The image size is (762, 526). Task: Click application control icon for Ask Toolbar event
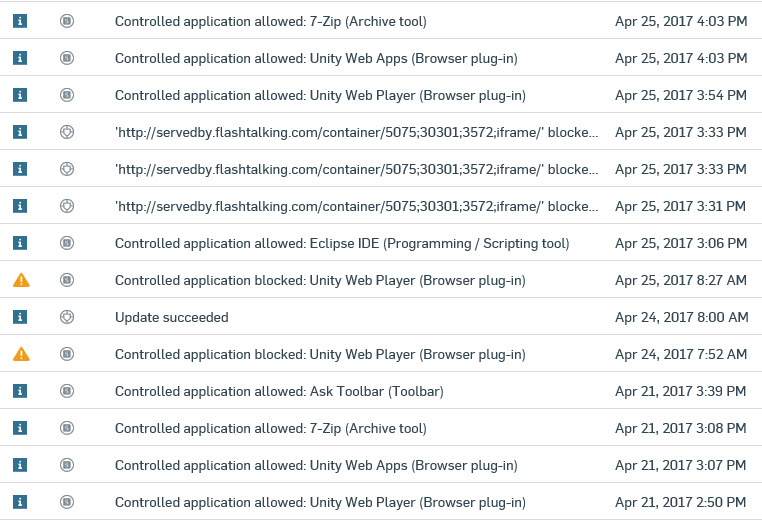67,391
